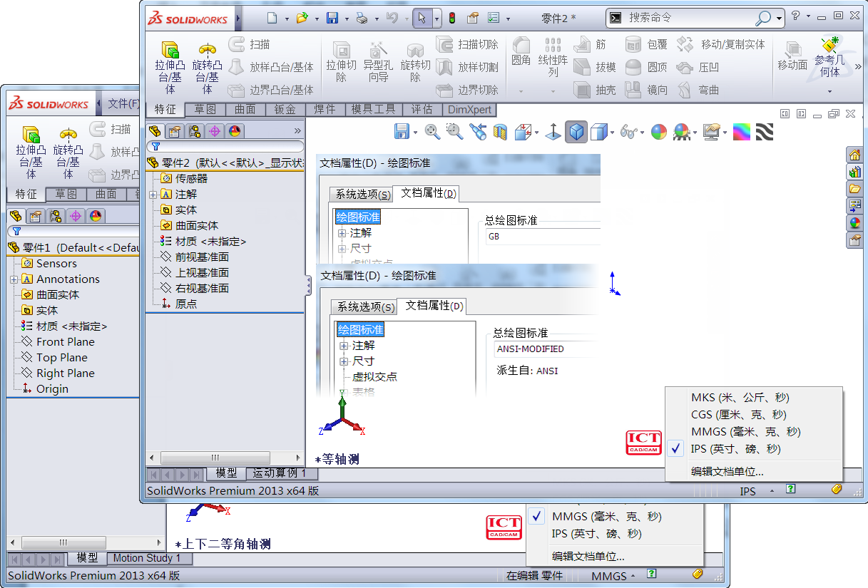Open DisplayManager tab in 零件2 panel

pos(235,131)
